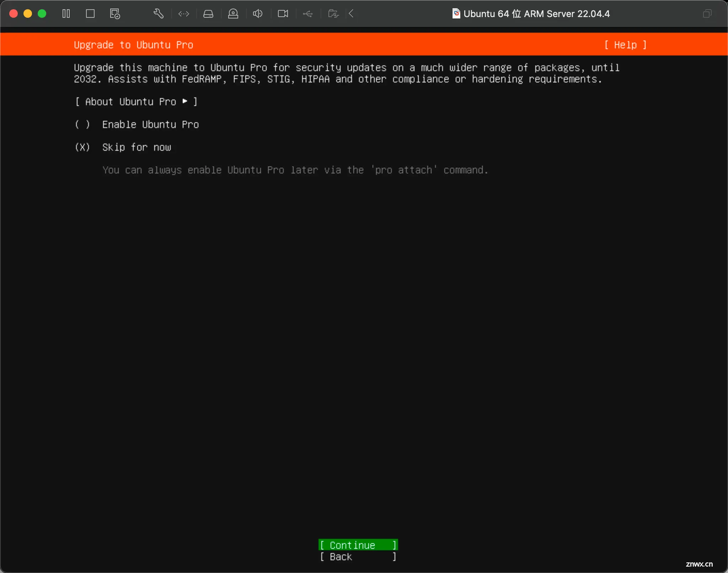Minimize the VM window with yellow button
The image size is (728, 573).
pos(28,14)
